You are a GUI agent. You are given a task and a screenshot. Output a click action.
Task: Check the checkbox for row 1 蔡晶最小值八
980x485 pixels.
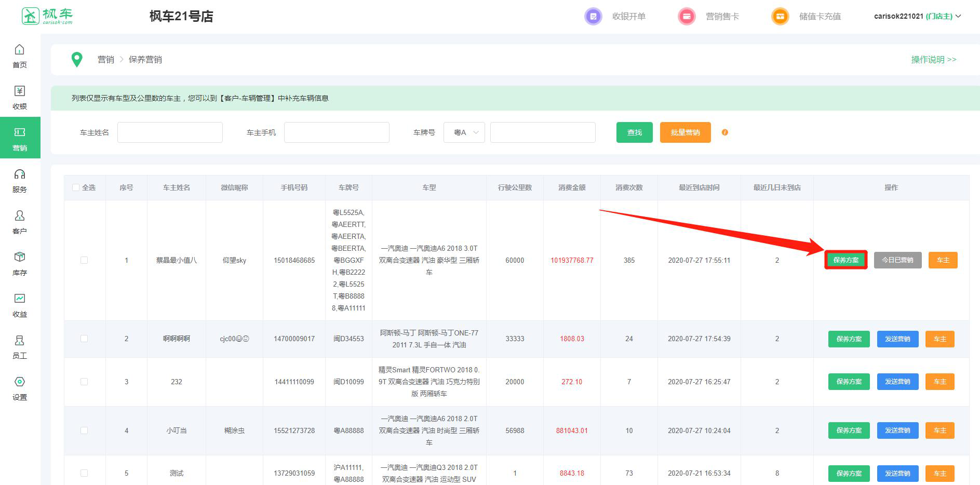coord(84,260)
